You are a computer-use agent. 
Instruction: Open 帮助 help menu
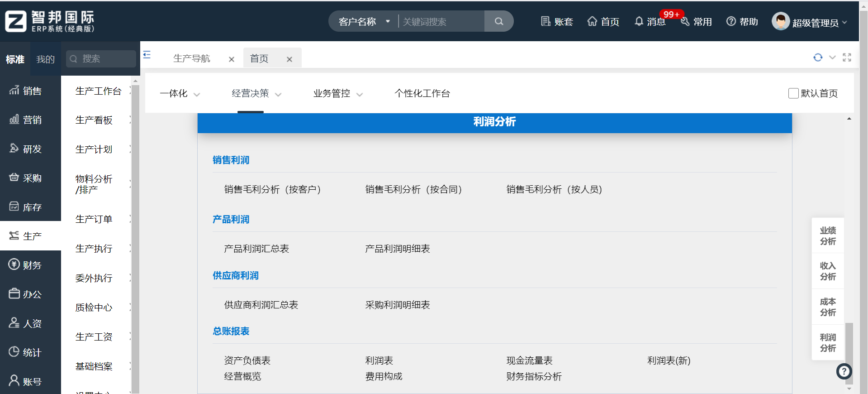pos(742,22)
